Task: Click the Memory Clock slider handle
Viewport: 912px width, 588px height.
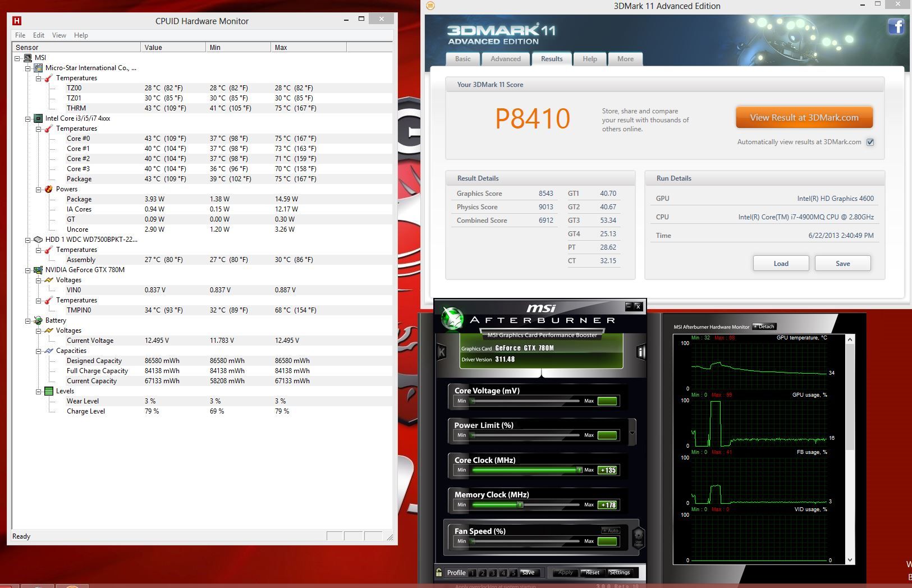Action: 520,505
